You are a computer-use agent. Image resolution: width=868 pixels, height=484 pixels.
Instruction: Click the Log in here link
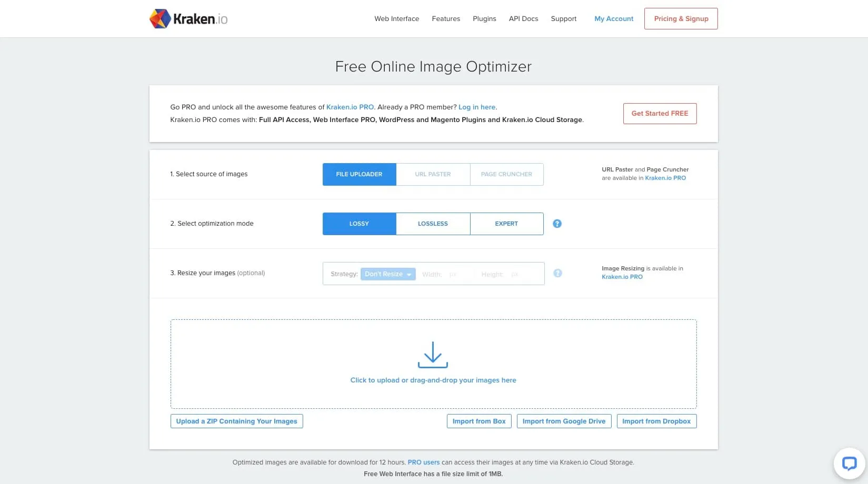pyautogui.click(x=477, y=107)
